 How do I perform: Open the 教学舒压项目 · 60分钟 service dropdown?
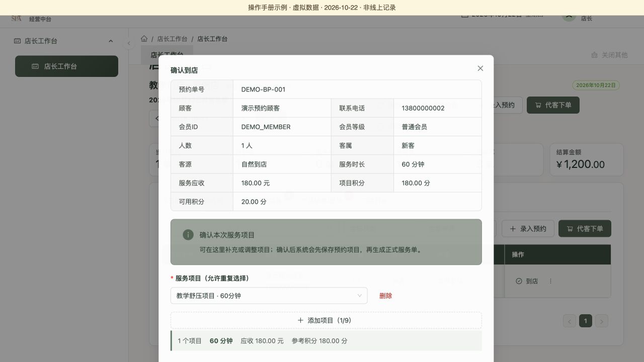[x=269, y=296]
